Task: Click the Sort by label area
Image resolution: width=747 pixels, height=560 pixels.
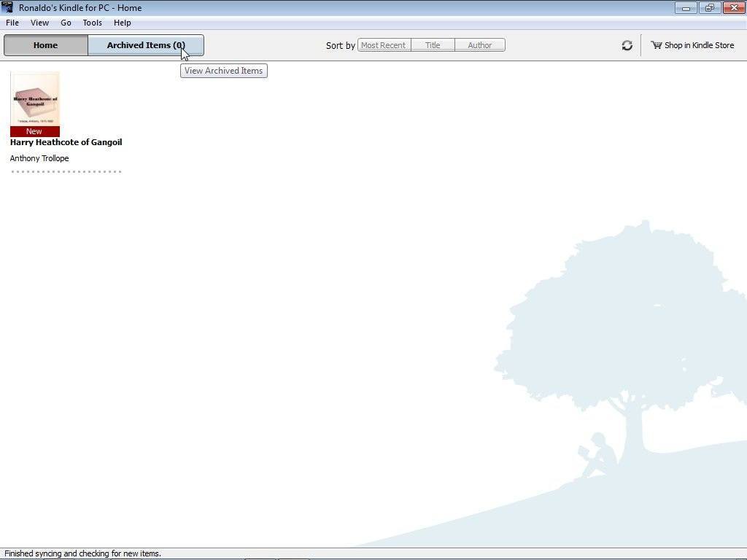Action: tap(339, 45)
